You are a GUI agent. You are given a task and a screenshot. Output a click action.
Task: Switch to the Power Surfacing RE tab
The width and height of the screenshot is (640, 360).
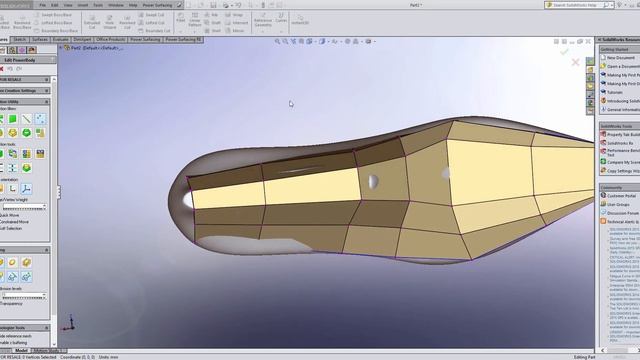[183, 40]
